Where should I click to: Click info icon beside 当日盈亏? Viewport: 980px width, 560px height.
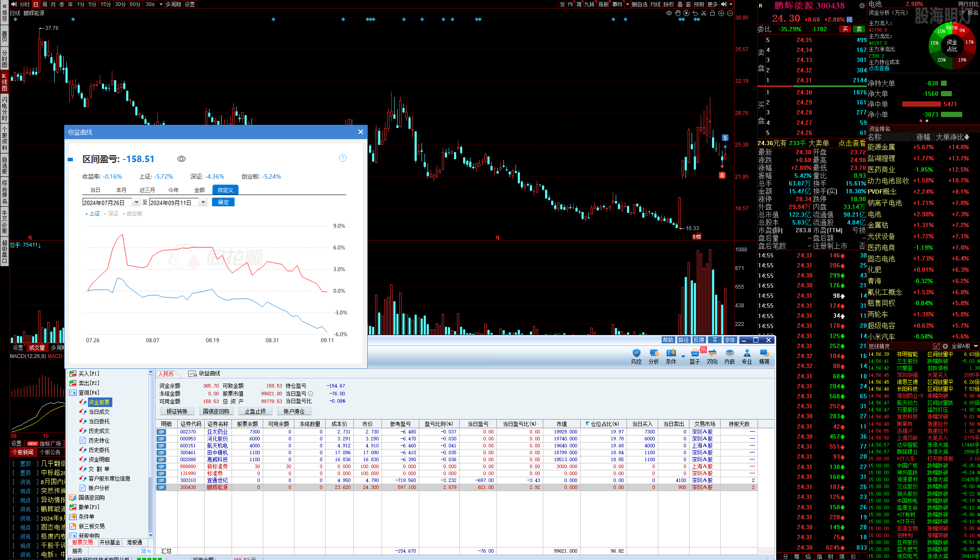click(310, 394)
